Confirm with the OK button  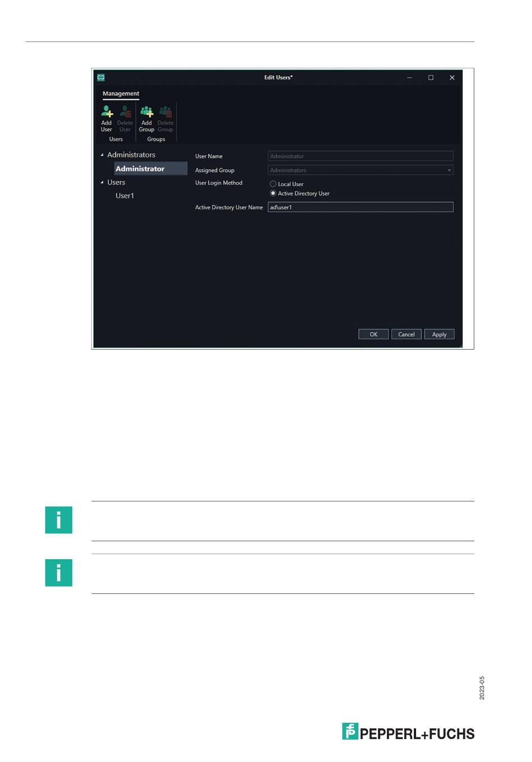click(374, 334)
